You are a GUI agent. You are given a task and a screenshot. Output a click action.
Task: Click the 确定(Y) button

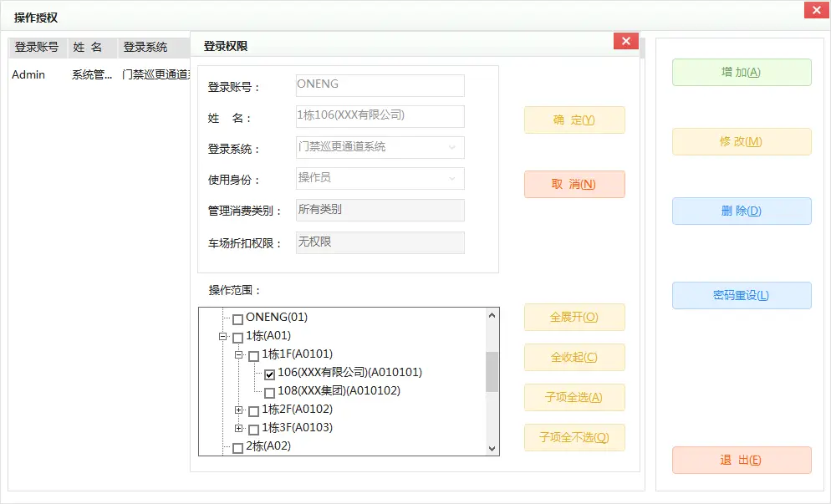(574, 120)
